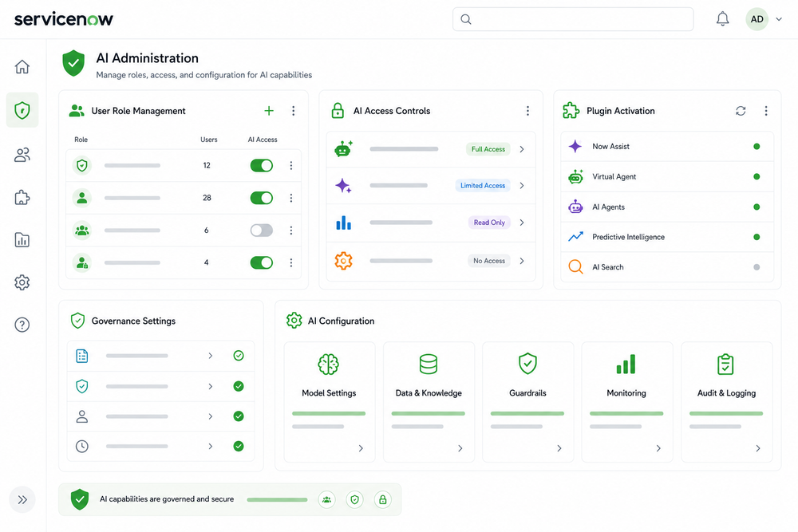The image size is (798, 532).
Task: Open row menu for 6-user role
Action: (x=291, y=231)
